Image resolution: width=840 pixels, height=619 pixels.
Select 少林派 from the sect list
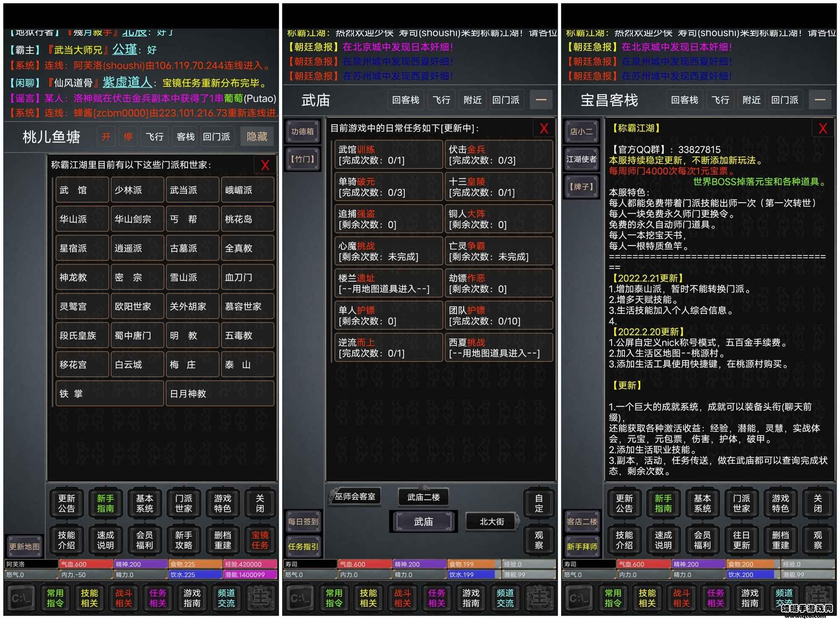coord(137,190)
